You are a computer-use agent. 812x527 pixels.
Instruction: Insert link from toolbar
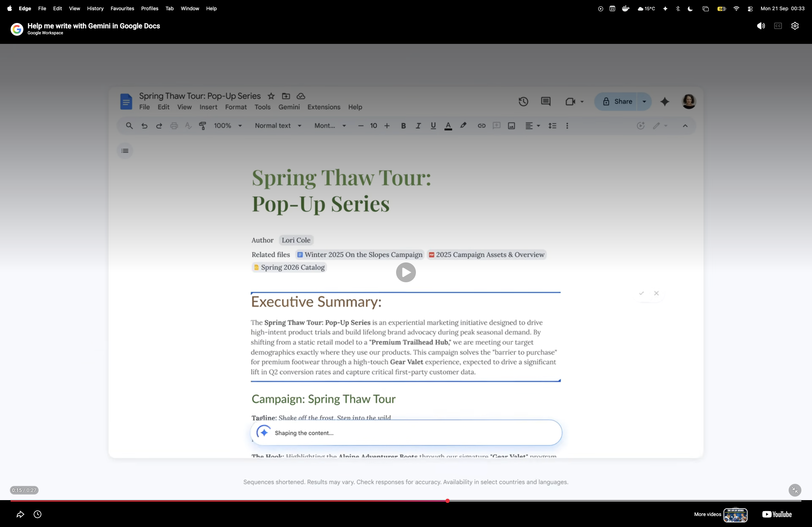(481, 126)
